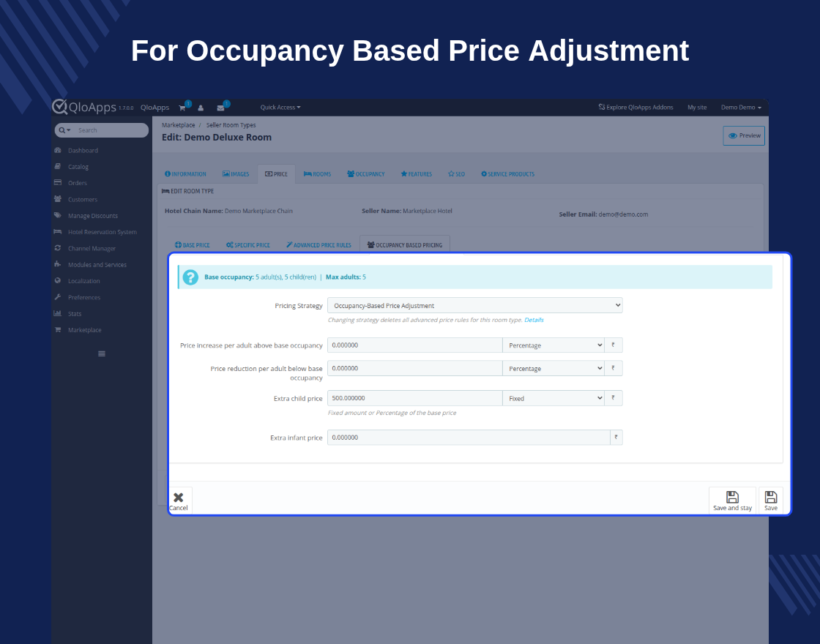Open Catalog from the sidebar

78,167
